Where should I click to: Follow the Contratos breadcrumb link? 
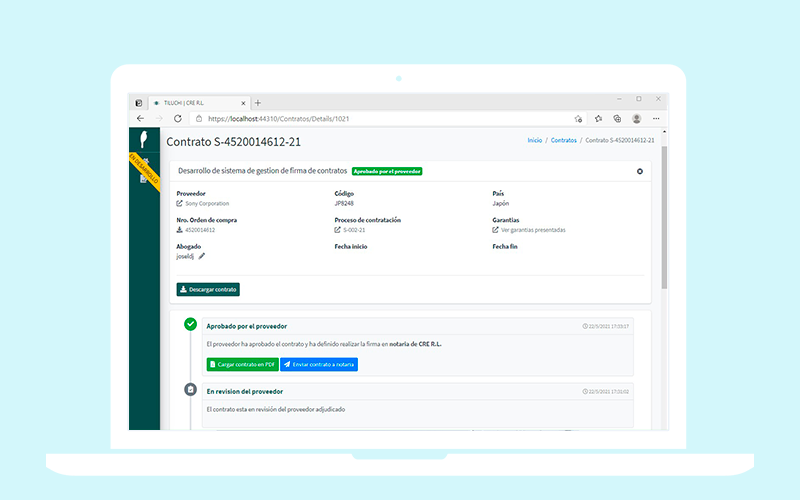pos(563,140)
